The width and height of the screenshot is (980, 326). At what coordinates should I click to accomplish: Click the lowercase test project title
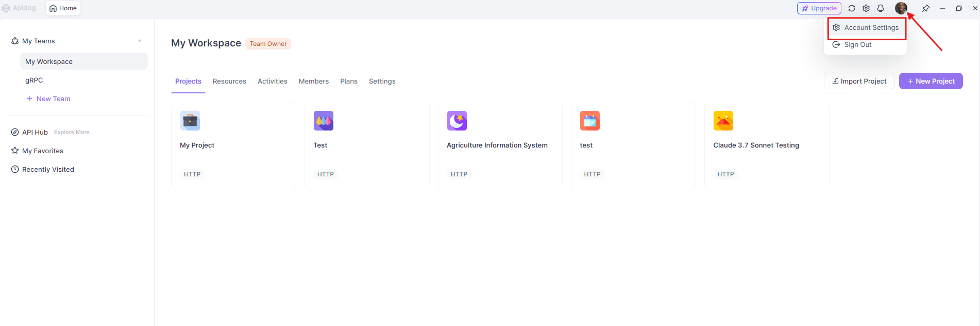click(x=586, y=145)
